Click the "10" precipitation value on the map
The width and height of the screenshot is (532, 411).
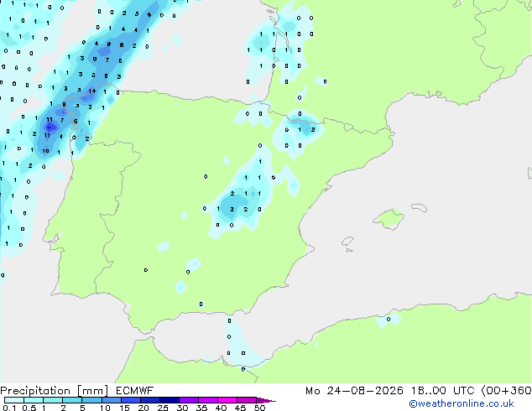[45, 151]
